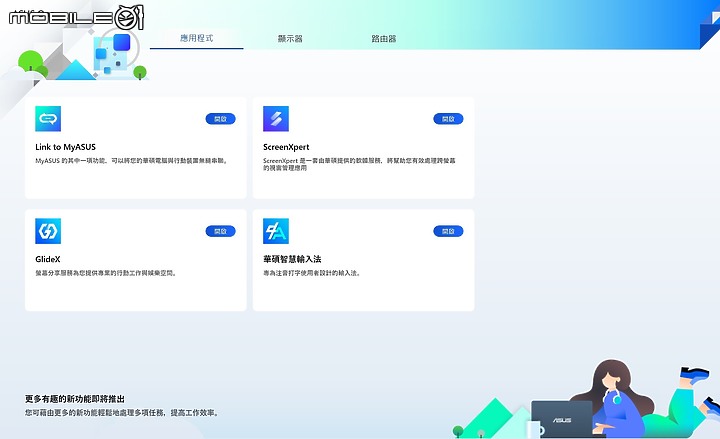
Task: Select the ScreenXpert app icon
Action: 276,118
